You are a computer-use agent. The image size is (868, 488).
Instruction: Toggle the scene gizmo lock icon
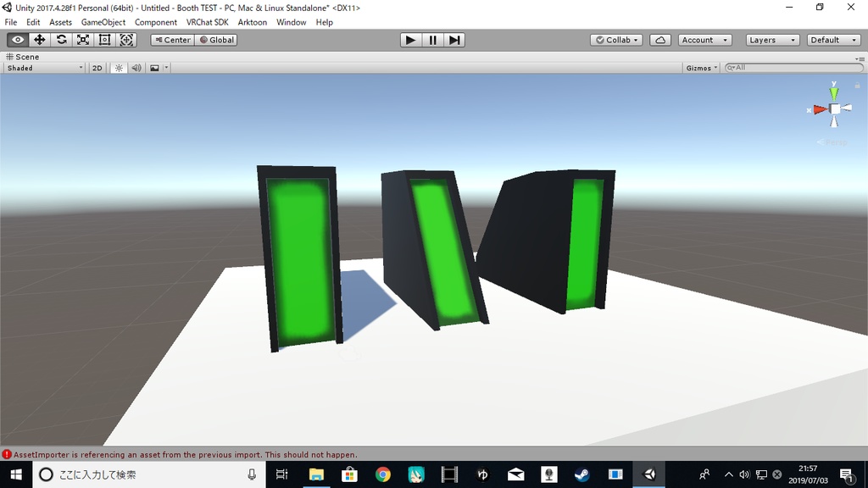click(x=857, y=86)
